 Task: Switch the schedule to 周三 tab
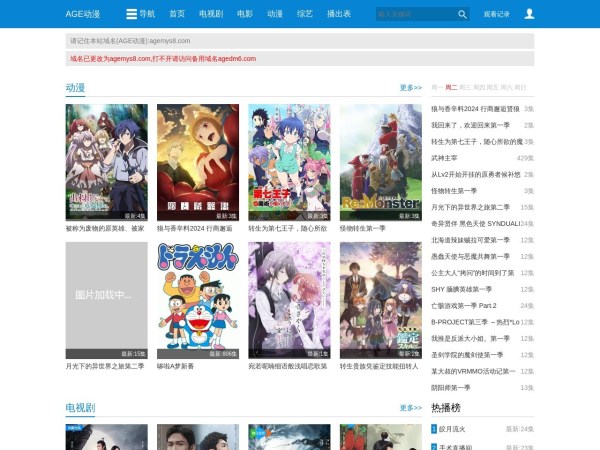coord(465,88)
